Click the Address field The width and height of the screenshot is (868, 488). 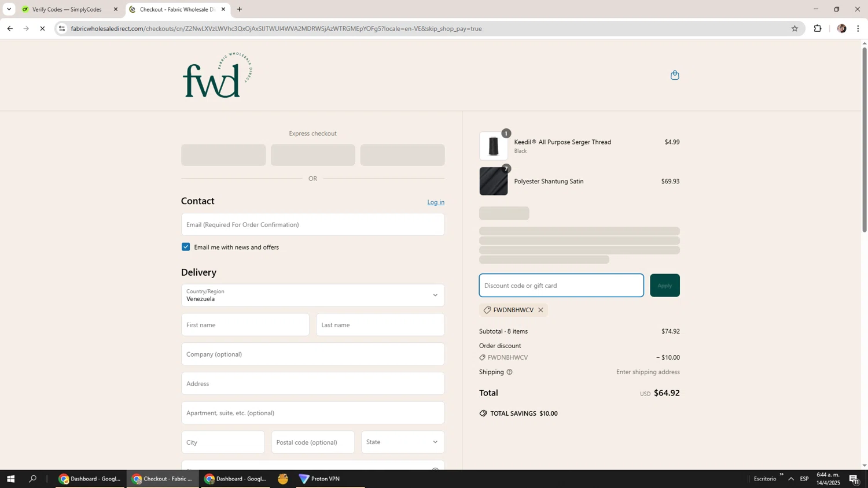click(x=312, y=384)
